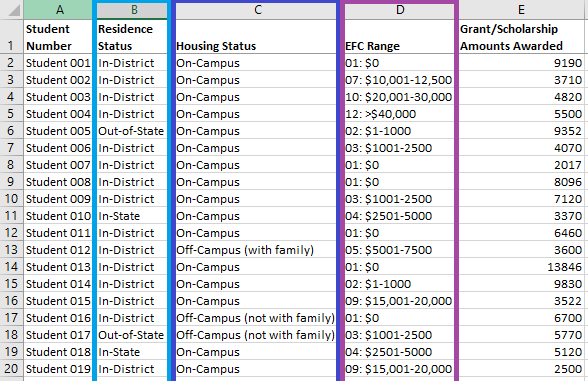This screenshot has height=381, width=588.
Task: Click the Housing Status header cell
Action: coord(256,37)
